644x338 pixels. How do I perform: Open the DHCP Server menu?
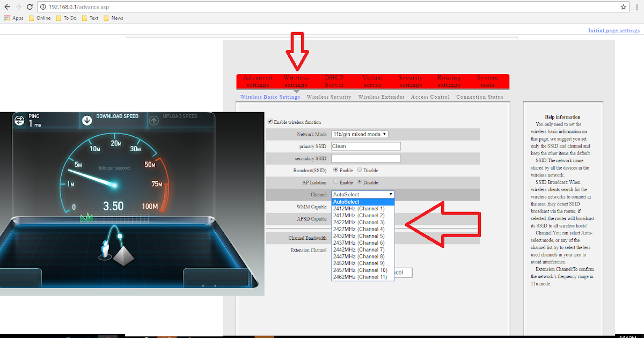click(x=334, y=80)
